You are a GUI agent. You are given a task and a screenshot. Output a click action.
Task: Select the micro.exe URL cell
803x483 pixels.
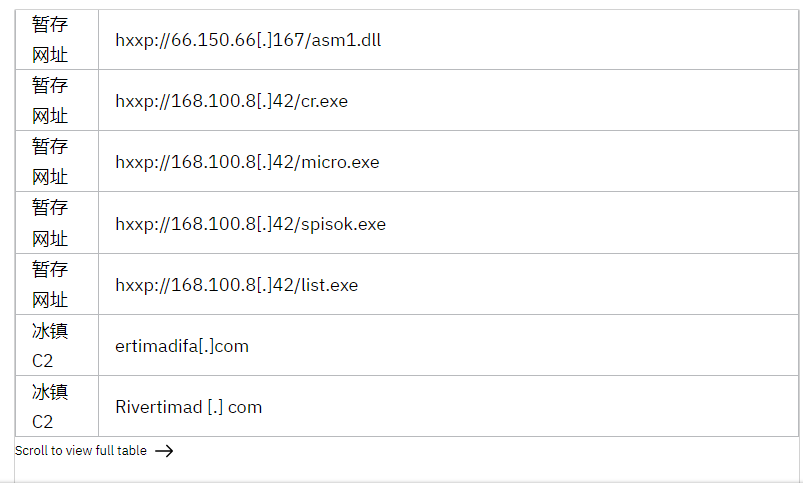(x=448, y=161)
